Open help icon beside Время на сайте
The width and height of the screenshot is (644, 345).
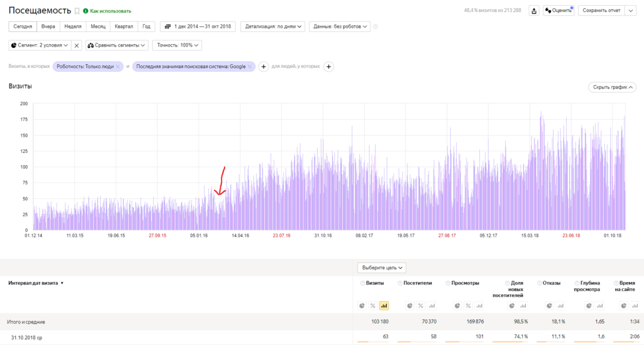pos(616,283)
